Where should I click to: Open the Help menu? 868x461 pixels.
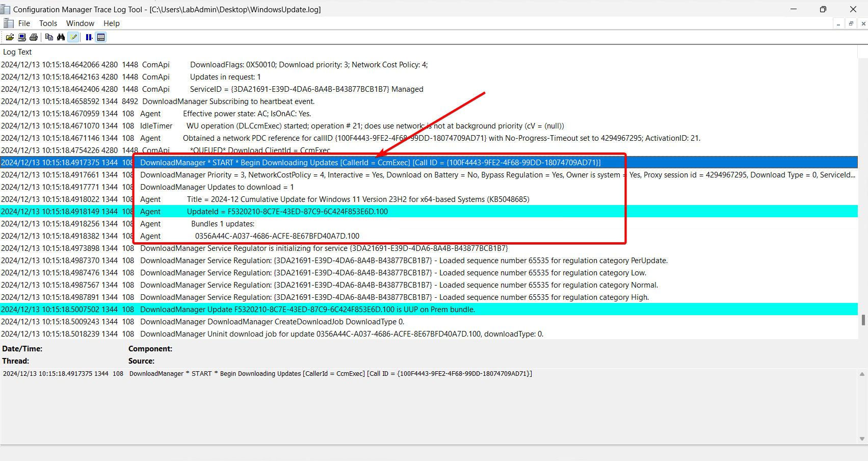coord(111,23)
